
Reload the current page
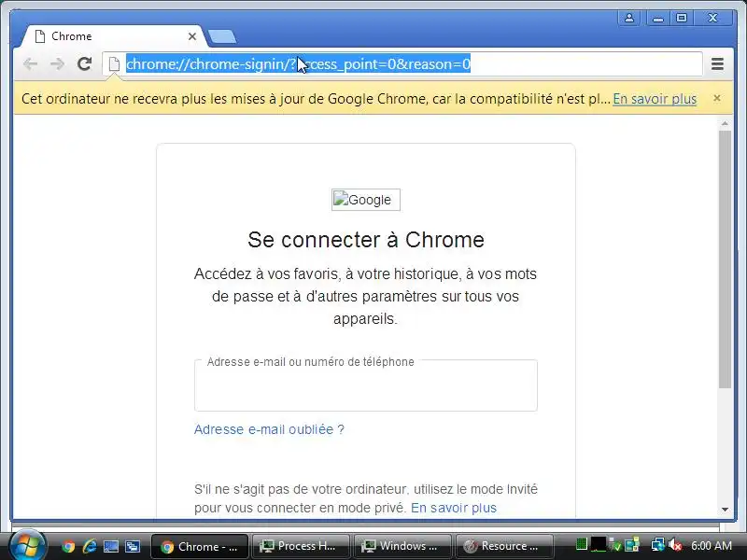[84, 63]
